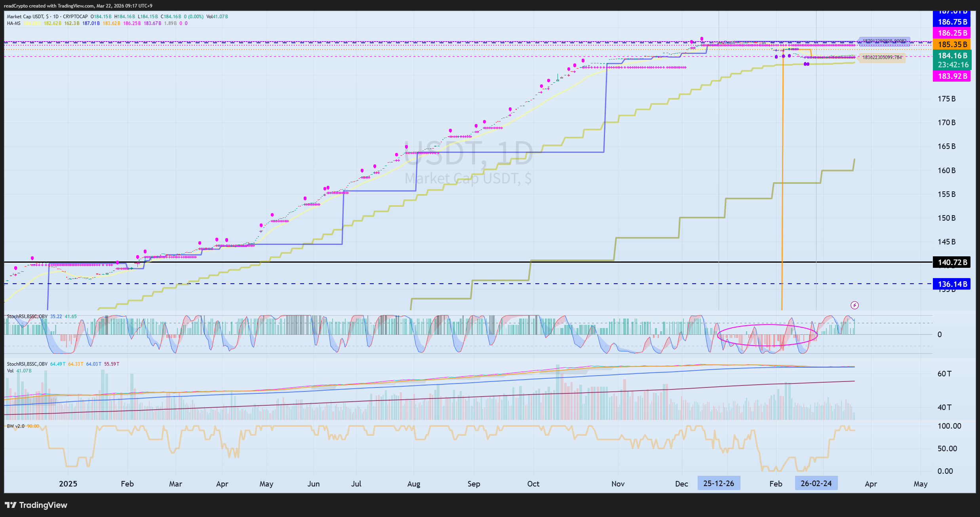
Task: Click the blue 186.75 B price label
Action: [952, 22]
